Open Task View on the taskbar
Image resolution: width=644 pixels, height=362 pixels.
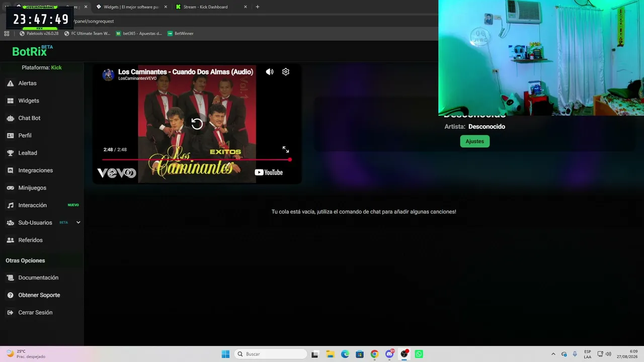pyautogui.click(x=315, y=354)
